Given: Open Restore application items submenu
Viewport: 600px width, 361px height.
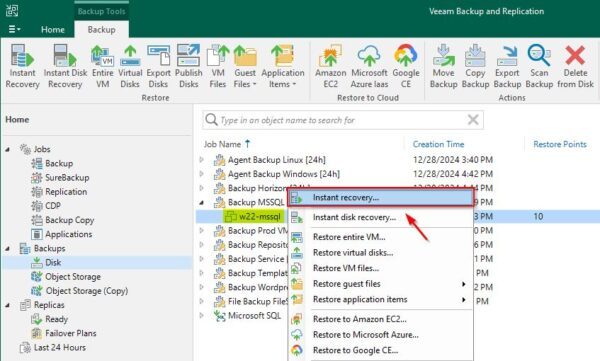Looking at the screenshot, I should point(381,300).
